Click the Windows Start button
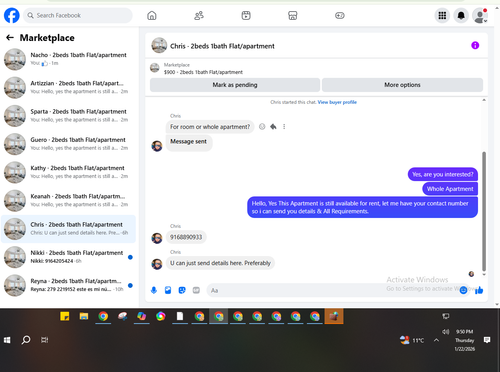Image resolution: width=500 pixels, height=372 pixels. pyautogui.click(x=7, y=340)
